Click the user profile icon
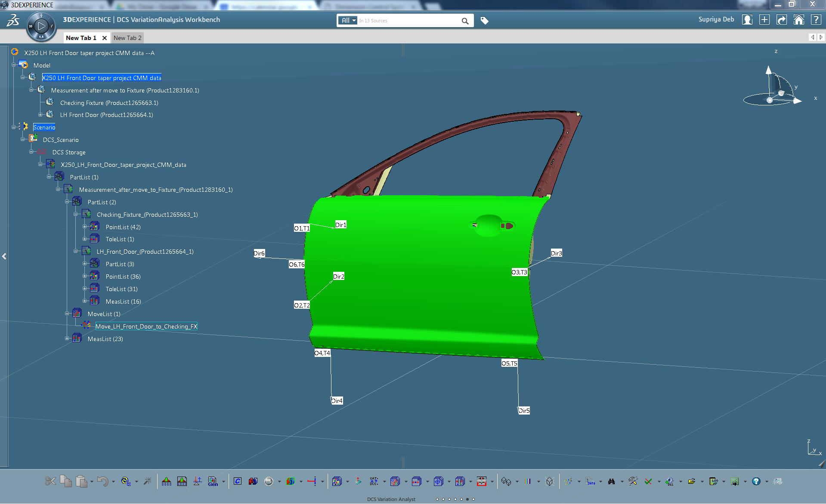This screenshot has width=826, height=504. 747,20
